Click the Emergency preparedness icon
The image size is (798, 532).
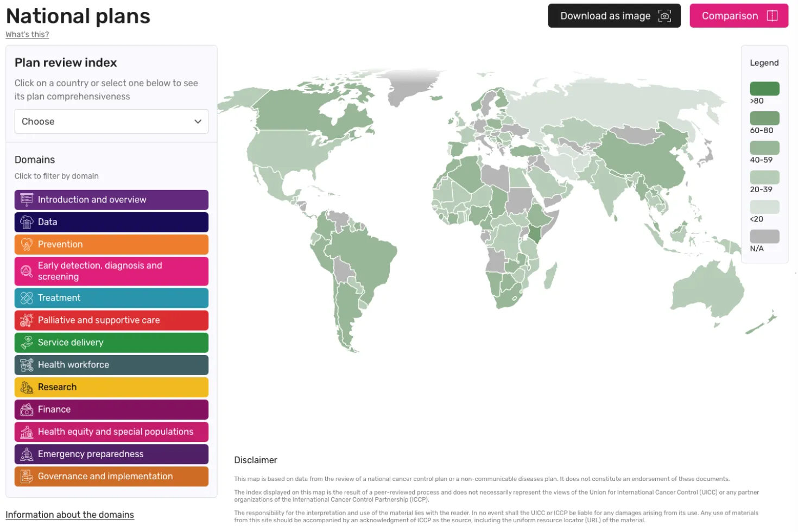pos(27,454)
